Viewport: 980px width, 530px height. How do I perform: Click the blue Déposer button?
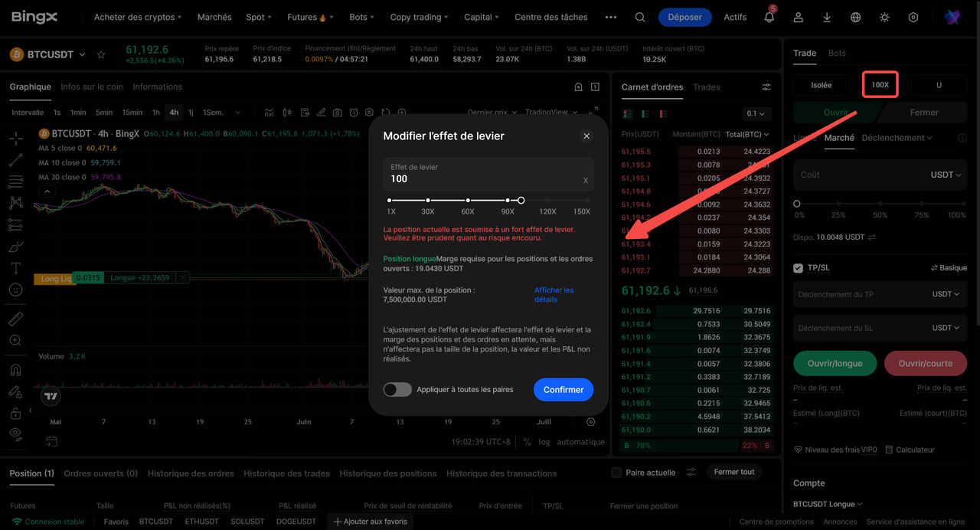pos(684,17)
